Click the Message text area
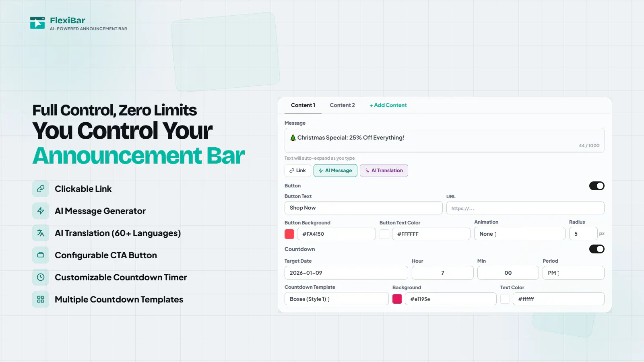Image resolution: width=644 pixels, height=362 pixels. (444, 140)
